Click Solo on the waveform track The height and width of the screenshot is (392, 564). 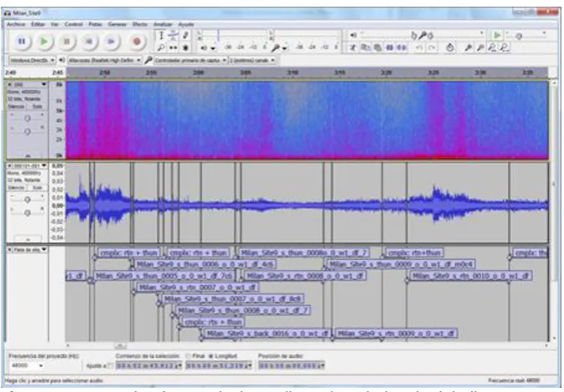(x=37, y=188)
